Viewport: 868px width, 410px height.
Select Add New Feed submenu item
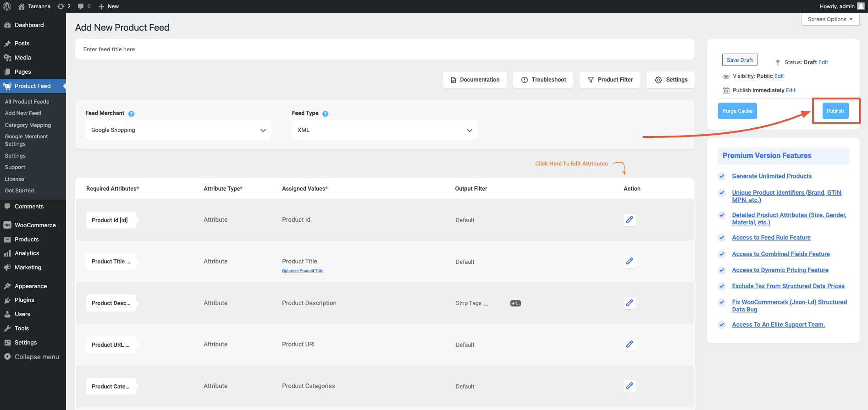[x=23, y=113]
